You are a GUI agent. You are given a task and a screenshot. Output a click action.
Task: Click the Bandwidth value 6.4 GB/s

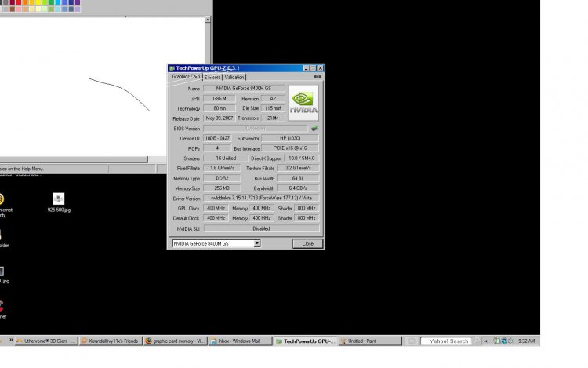click(x=298, y=188)
